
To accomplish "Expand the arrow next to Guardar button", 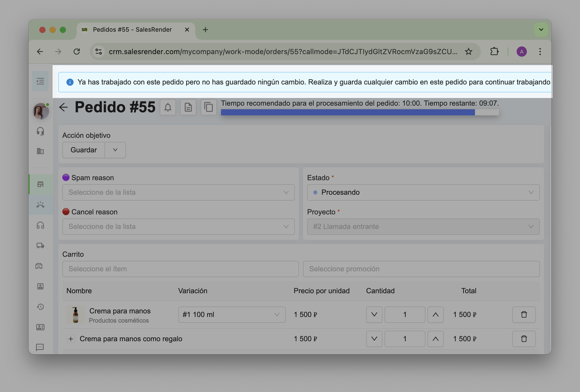I will coord(115,150).
